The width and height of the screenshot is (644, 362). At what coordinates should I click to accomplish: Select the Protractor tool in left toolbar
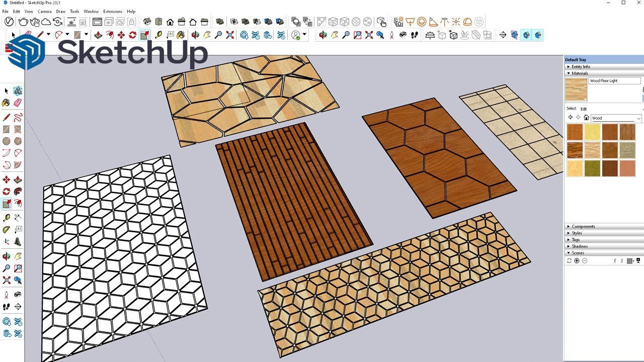tap(7, 229)
